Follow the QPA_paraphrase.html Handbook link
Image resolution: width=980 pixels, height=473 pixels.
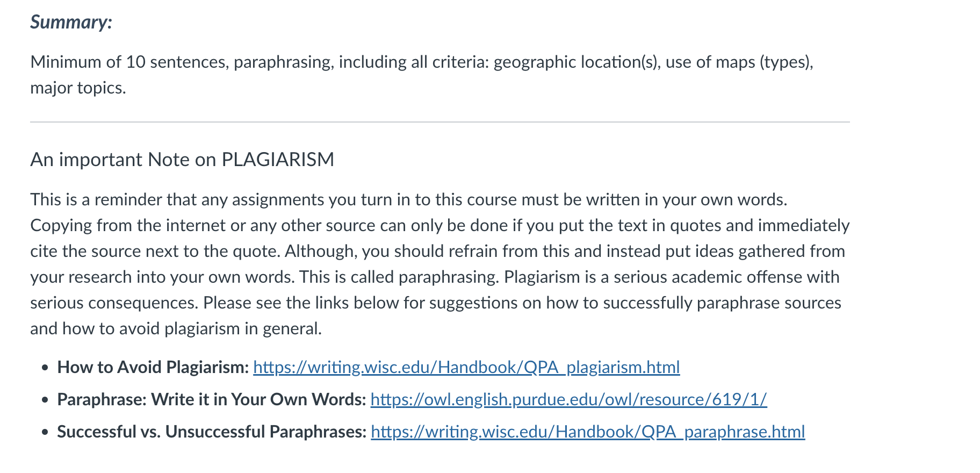pyautogui.click(x=588, y=432)
